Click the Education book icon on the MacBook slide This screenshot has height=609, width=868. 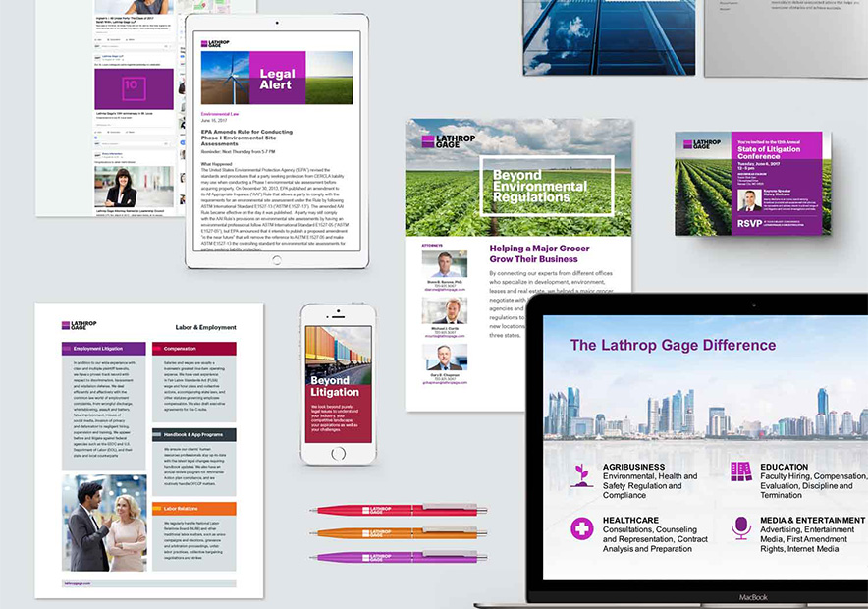(740, 471)
